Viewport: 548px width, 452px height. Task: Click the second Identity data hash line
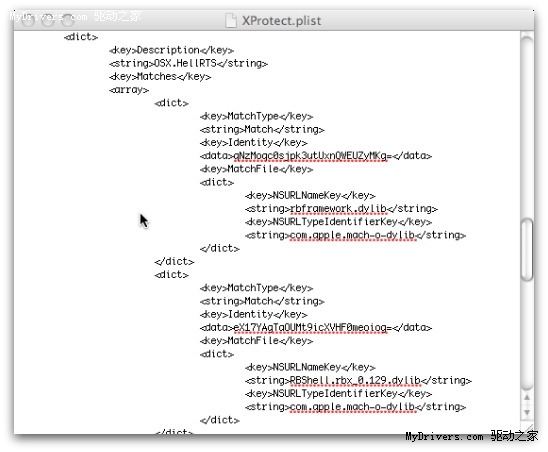[316, 328]
